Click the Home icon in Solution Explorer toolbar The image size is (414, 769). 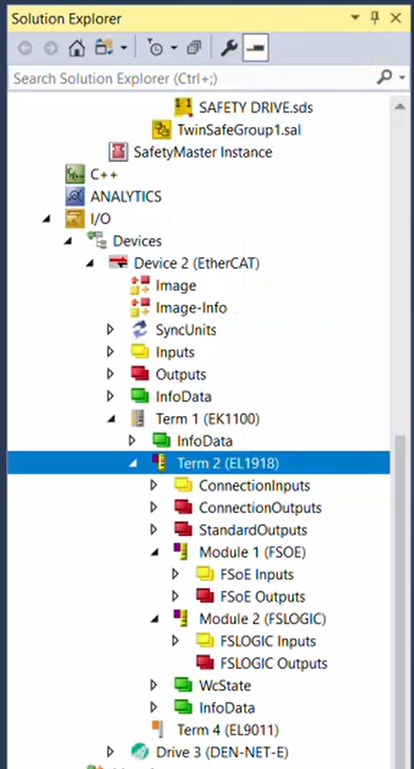[x=77, y=48]
